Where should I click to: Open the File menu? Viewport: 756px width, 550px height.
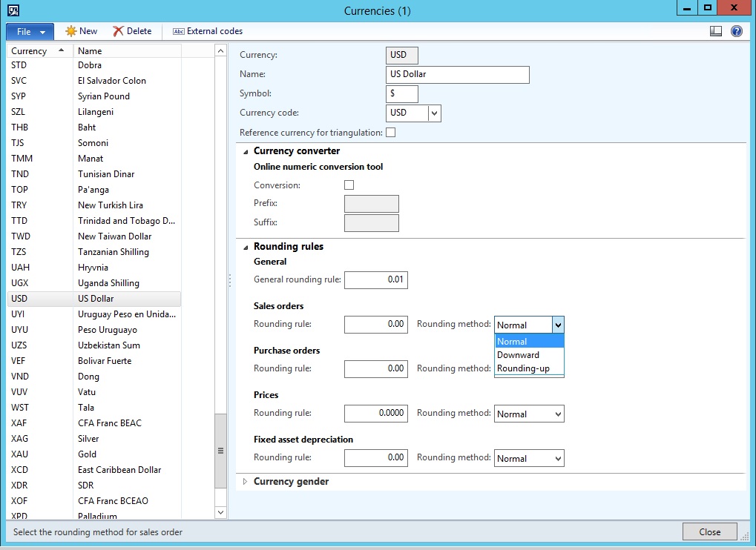click(30, 32)
